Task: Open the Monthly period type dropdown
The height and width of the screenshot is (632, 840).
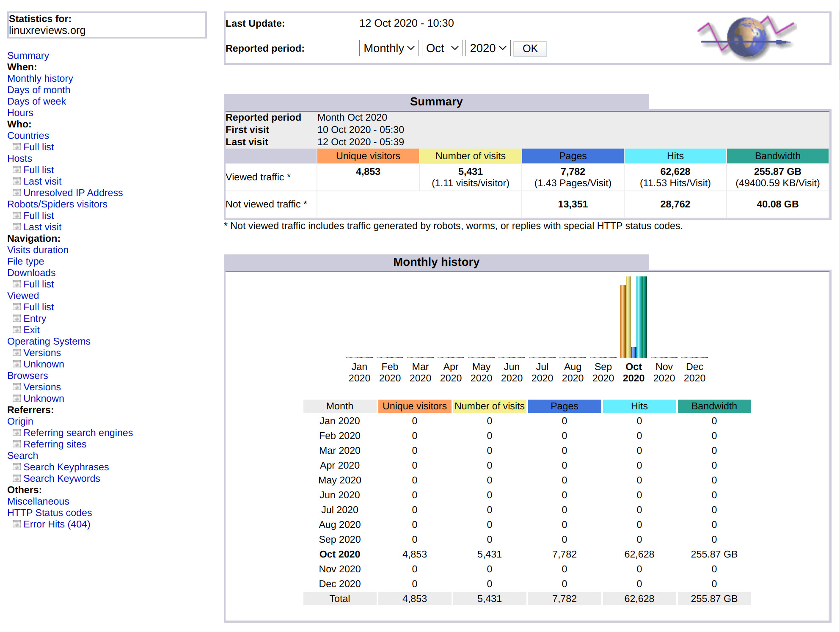Action: click(x=388, y=48)
